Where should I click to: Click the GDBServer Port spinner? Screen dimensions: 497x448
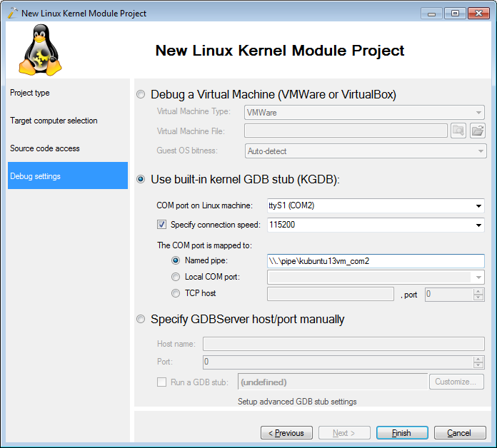343,362
